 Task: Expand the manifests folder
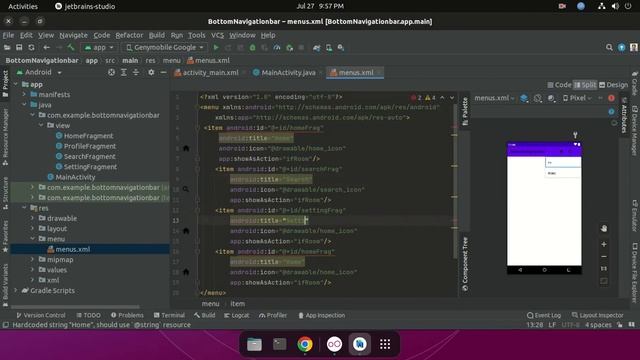click(24, 94)
